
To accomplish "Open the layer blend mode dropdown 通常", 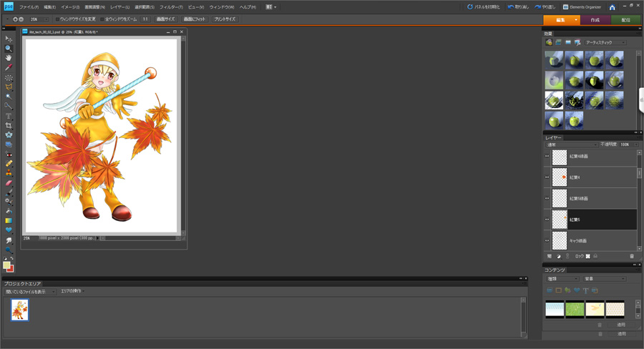I will (x=570, y=144).
